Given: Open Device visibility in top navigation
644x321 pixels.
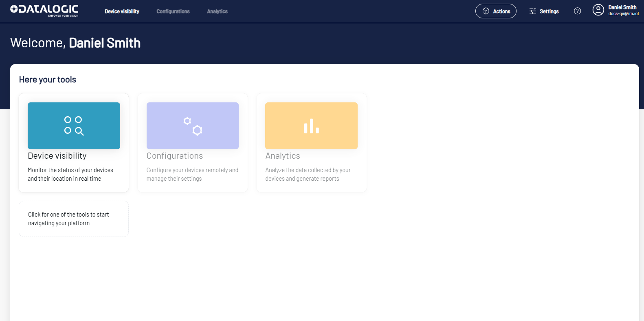Looking at the screenshot, I should point(122,11).
